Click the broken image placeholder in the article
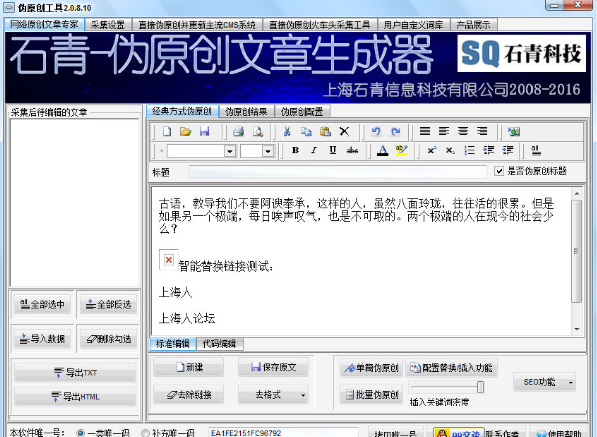 pyautogui.click(x=169, y=260)
